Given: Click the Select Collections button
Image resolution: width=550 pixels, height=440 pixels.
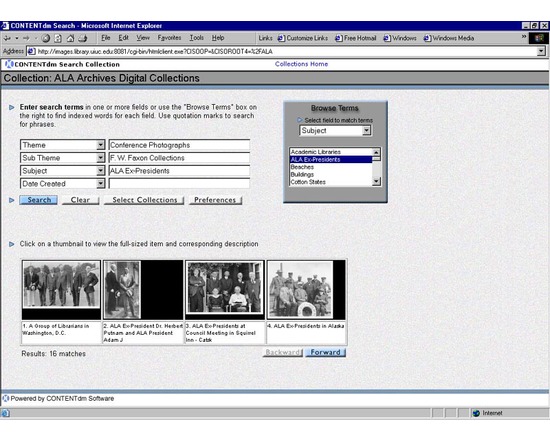Looking at the screenshot, I should [144, 200].
